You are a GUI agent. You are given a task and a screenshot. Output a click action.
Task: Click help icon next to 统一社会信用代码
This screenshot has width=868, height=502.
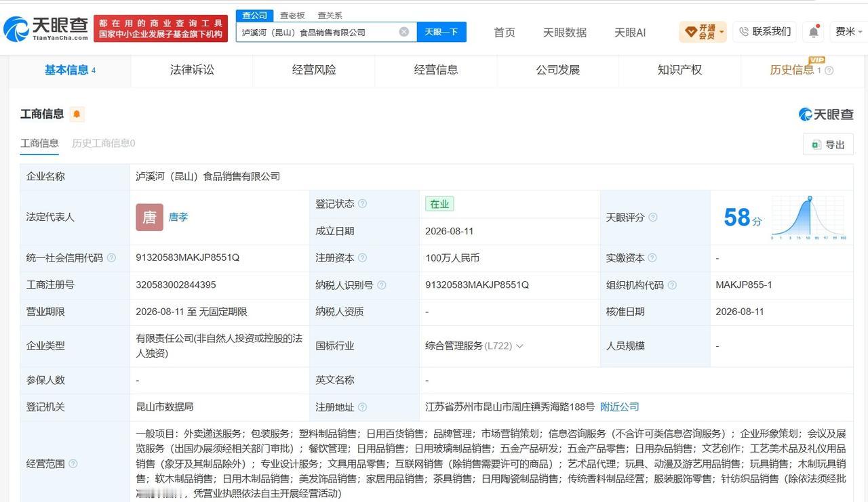111,258
